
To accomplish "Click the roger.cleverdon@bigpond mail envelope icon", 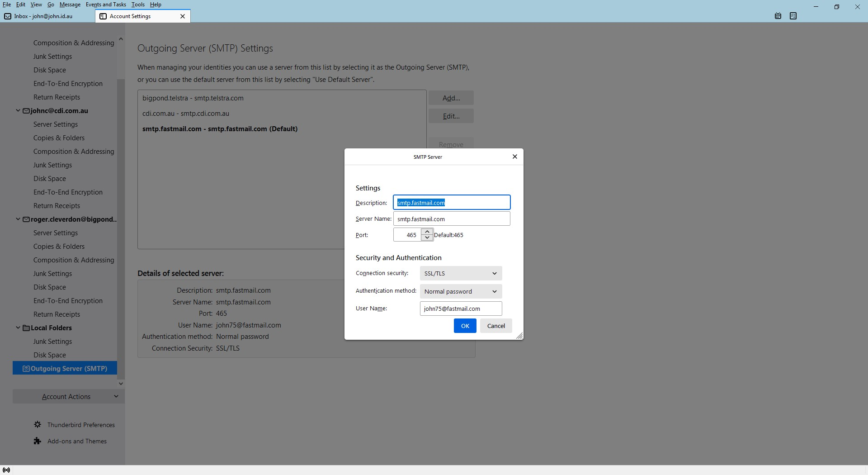I will click(26, 219).
